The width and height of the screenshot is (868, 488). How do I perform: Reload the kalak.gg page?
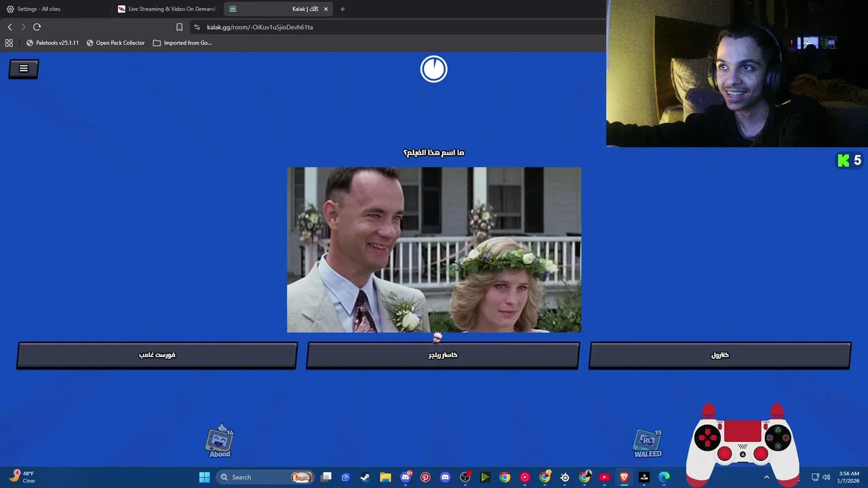point(37,27)
